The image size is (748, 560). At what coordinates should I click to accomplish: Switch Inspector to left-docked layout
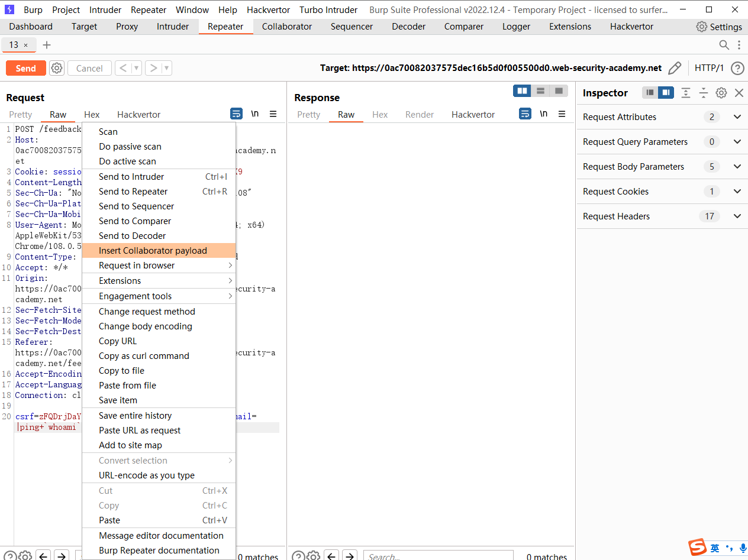pyautogui.click(x=650, y=93)
